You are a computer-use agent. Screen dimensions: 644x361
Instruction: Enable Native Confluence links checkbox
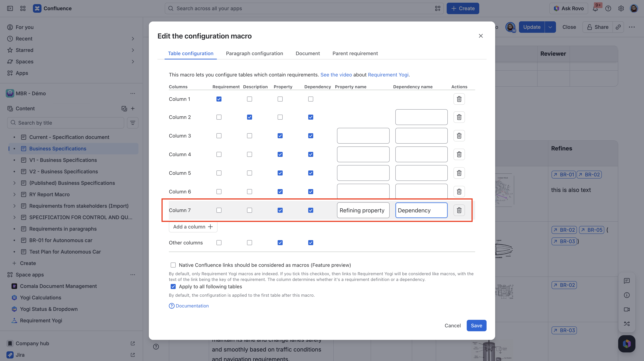[173, 265]
